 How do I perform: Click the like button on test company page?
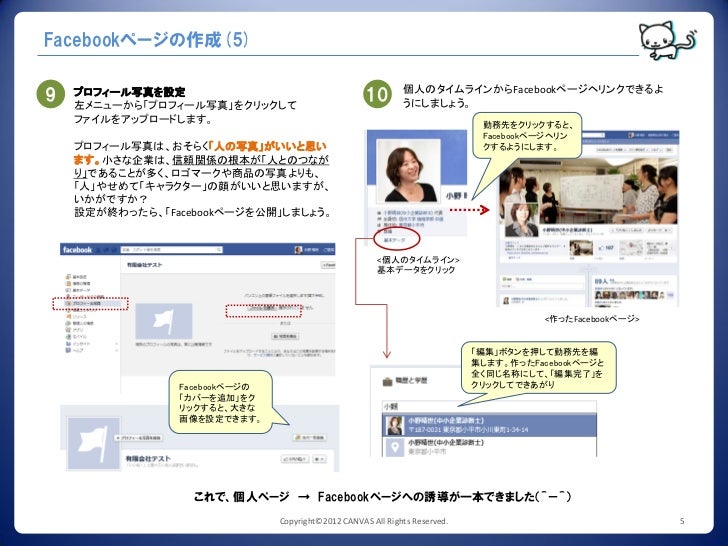pos(294,459)
